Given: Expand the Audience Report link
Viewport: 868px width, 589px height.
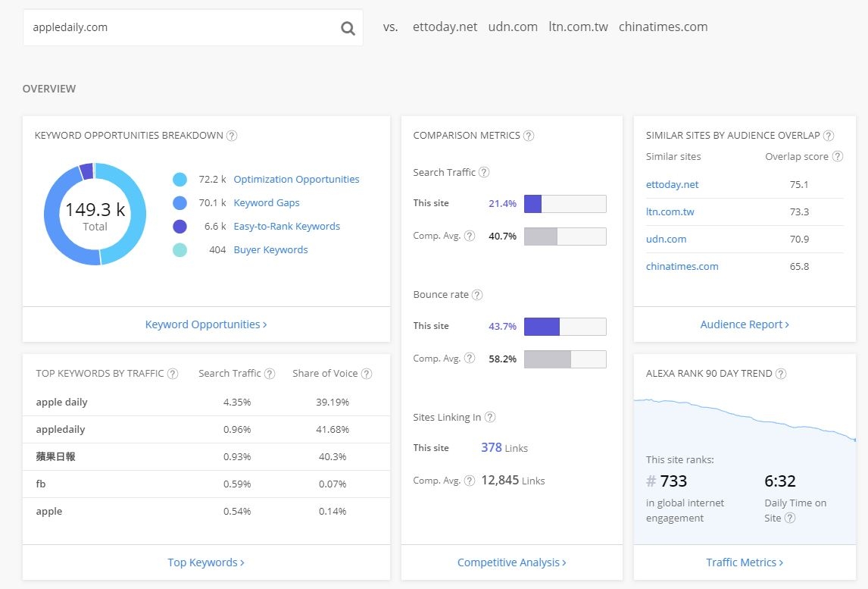Looking at the screenshot, I should (745, 324).
